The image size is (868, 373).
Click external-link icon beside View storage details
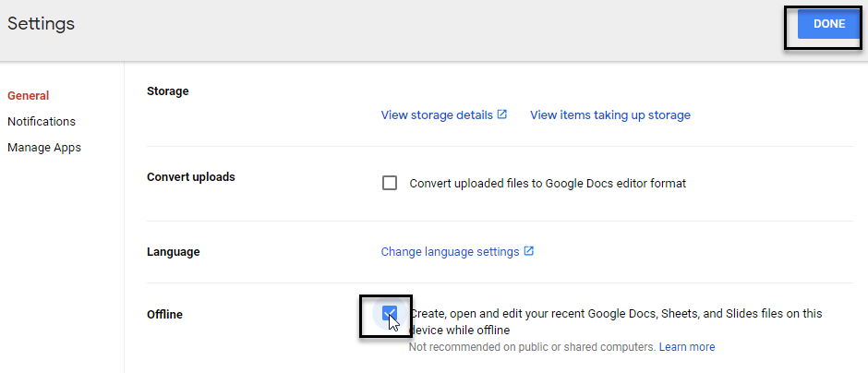502,114
